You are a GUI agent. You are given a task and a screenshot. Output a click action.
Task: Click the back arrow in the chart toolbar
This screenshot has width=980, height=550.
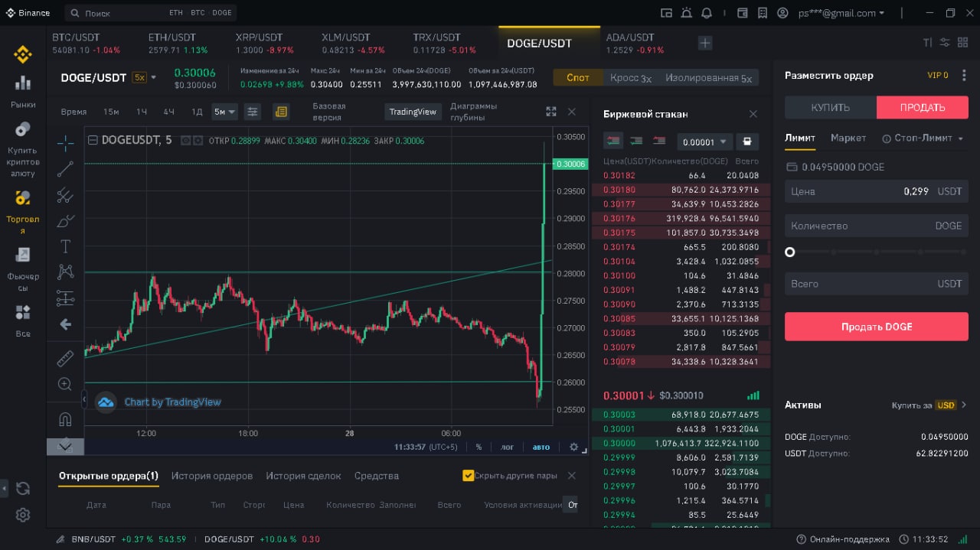(65, 324)
